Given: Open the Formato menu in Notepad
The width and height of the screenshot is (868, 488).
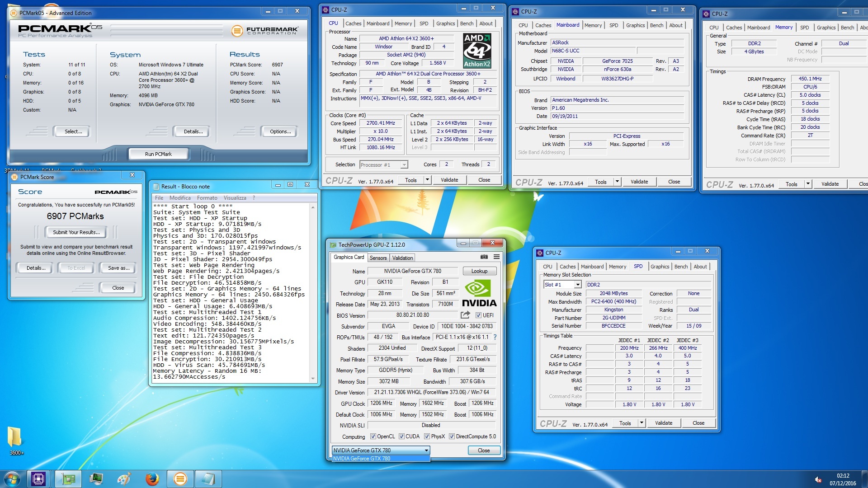Looking at the screenshot, I should point(207,198).
